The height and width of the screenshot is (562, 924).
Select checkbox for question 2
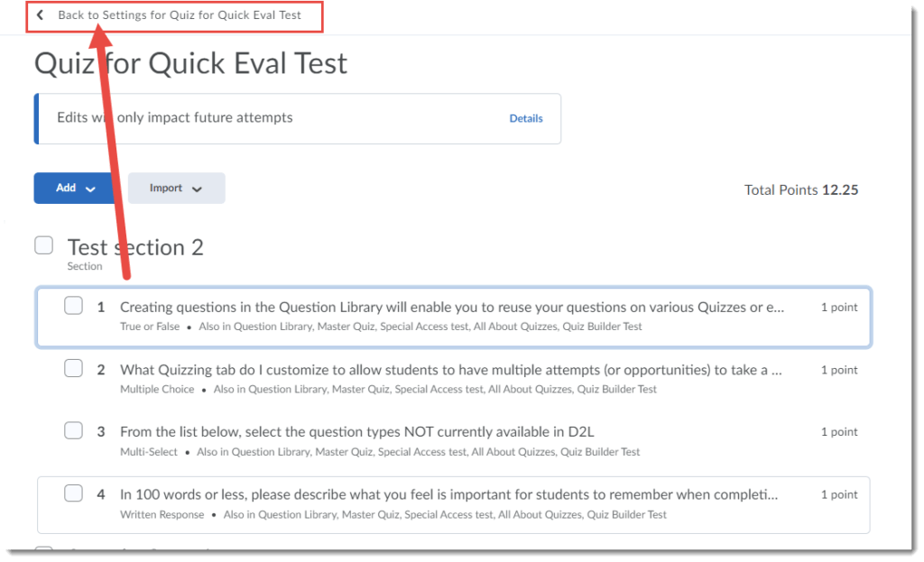pos(74,368)
